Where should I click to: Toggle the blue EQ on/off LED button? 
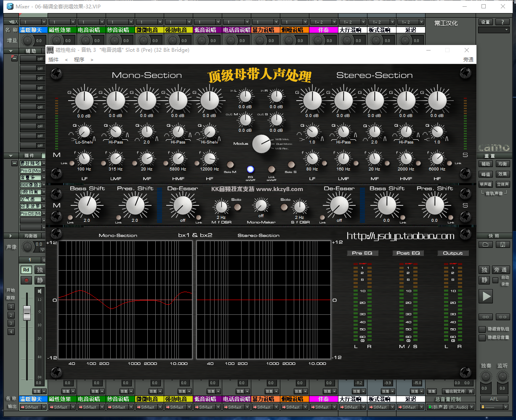coord(250,169)
